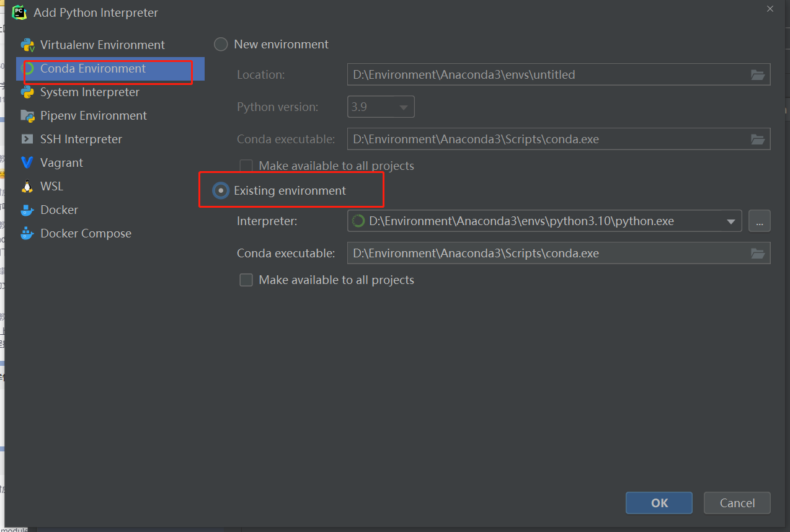Click the SSH Interpreter terminal icon
The image size is (790, 532).
click(27, 140)
